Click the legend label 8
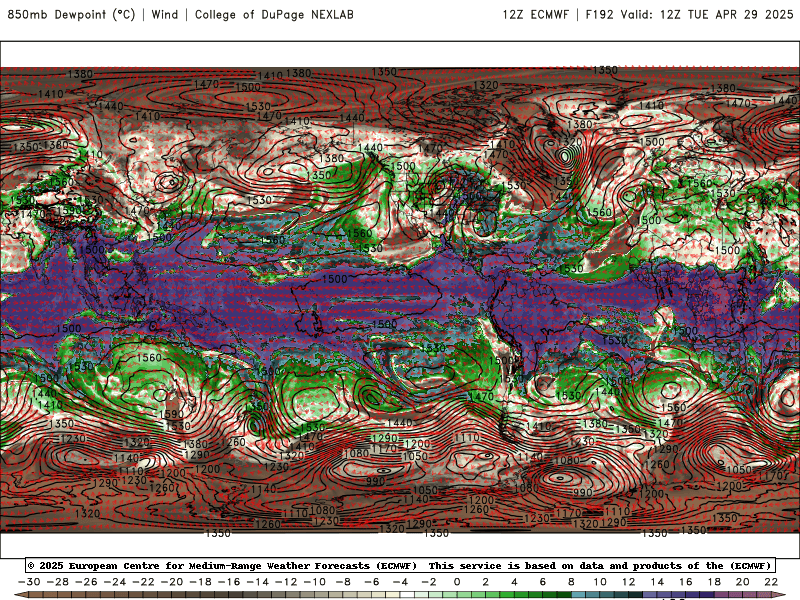 [571, 582]
